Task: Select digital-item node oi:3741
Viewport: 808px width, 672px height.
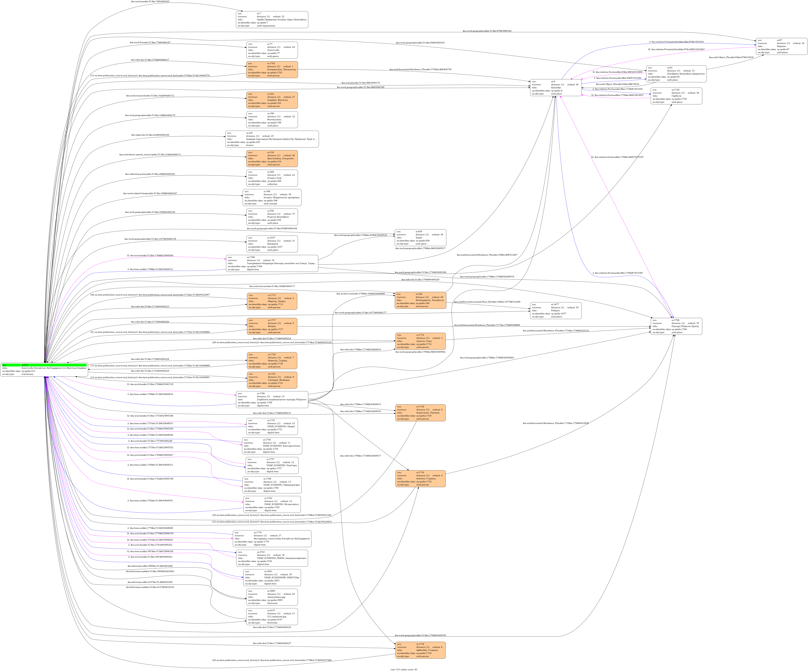Action: (272, 558)
